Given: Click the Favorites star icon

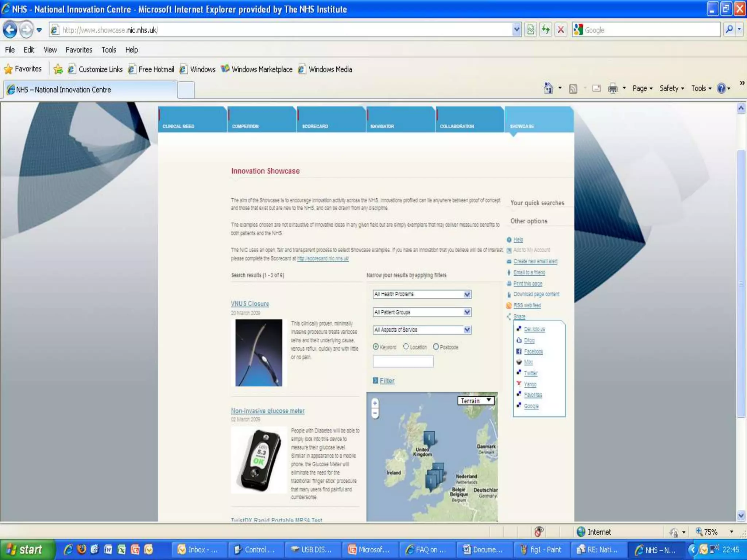Looking at the screenshot, I should [x=8, y=69].
